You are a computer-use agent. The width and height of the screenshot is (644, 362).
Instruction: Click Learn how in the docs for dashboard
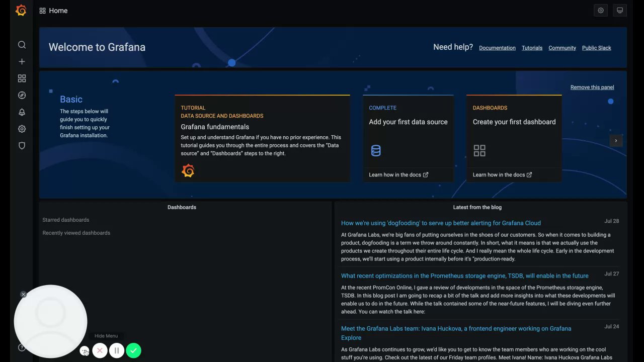point(502,174)
